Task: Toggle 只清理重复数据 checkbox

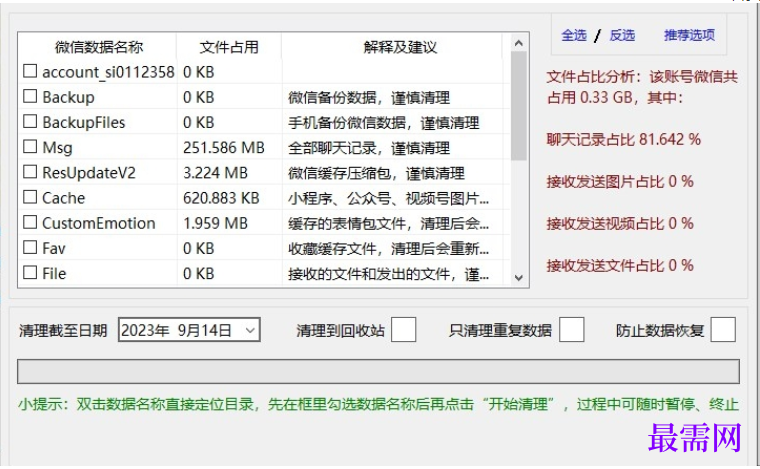Action: [x=571, y=330]
